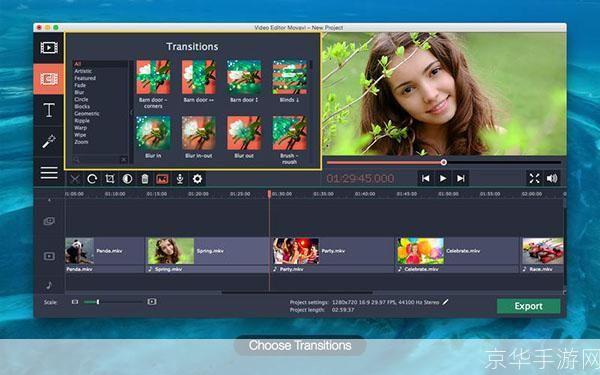Open clip properties gear icon

[197, 179]
